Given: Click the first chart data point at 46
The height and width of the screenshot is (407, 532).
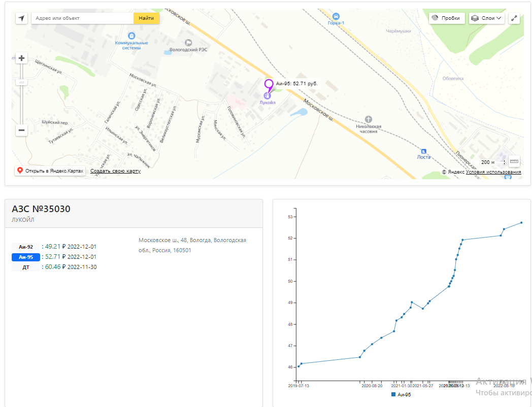Looking at the screenshot, I should pyautogui.click(x=298, y=366).
